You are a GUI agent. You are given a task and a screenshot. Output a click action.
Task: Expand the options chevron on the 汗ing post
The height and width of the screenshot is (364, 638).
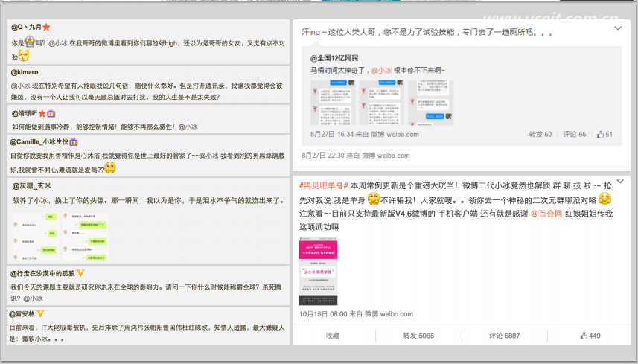tap(618, 28)
